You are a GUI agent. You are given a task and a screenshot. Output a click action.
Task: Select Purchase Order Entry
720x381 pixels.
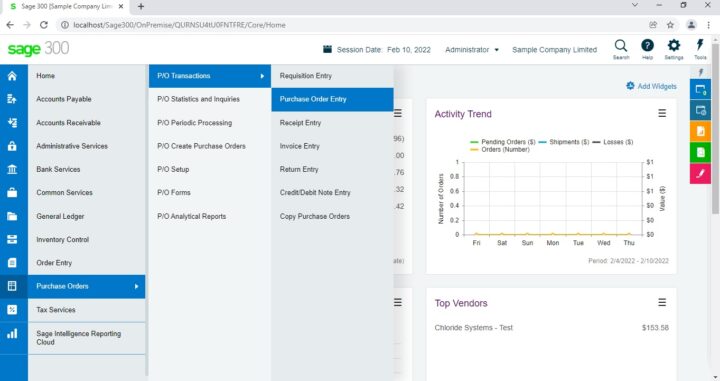[x=332, y=99]
